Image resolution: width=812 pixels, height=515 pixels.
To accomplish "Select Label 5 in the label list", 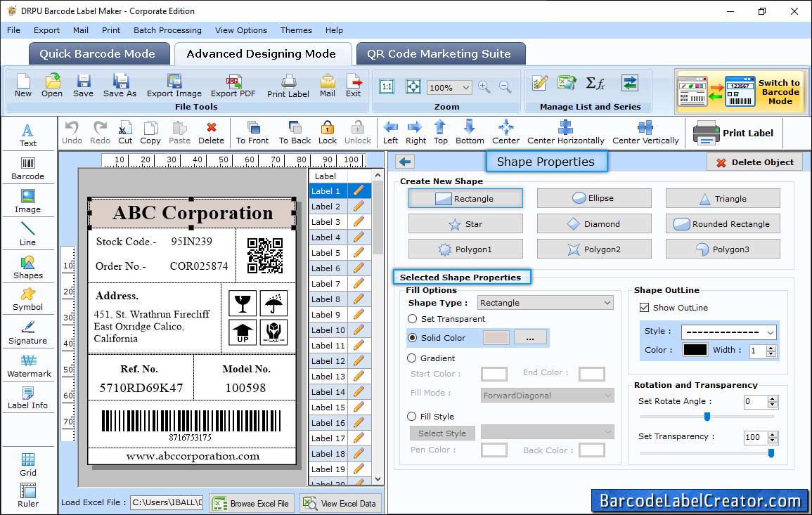I will (328, 253).
